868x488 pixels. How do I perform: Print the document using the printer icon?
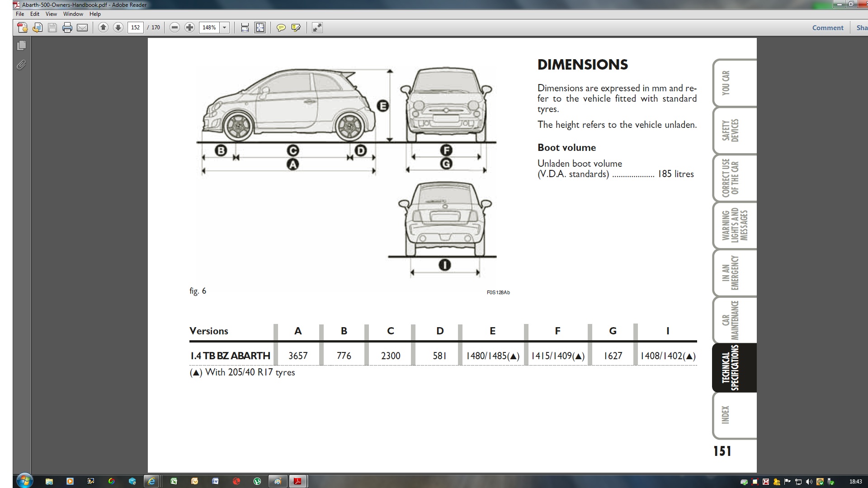67,28
